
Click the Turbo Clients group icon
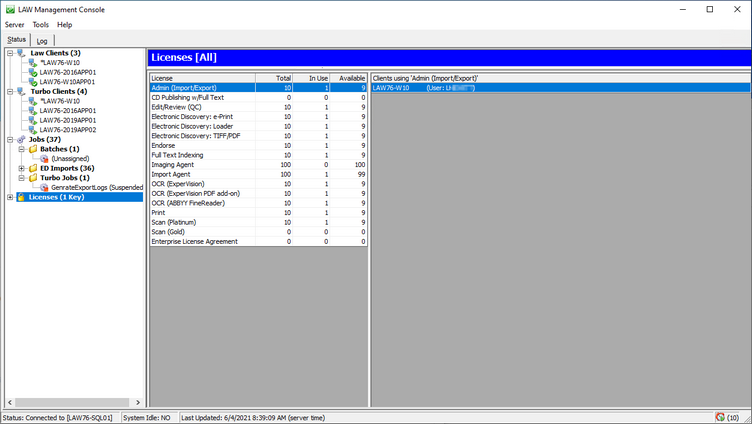[21, 91]
